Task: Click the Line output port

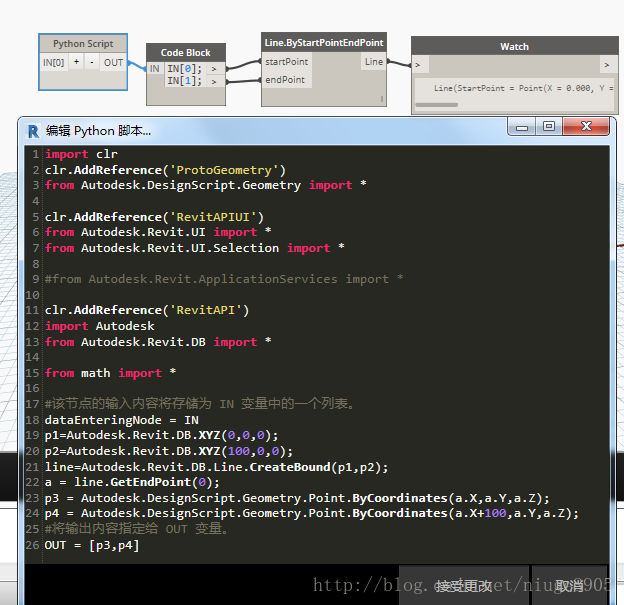Action: (373, 62)
